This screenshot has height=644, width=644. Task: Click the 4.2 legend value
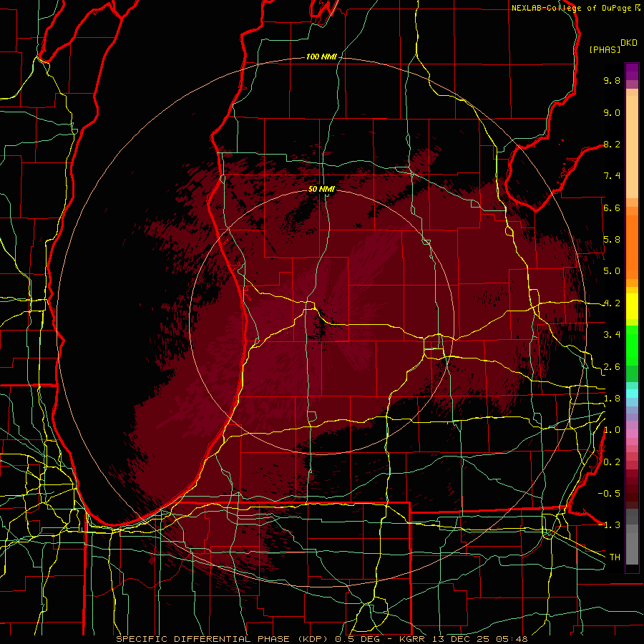click(612, 303)
